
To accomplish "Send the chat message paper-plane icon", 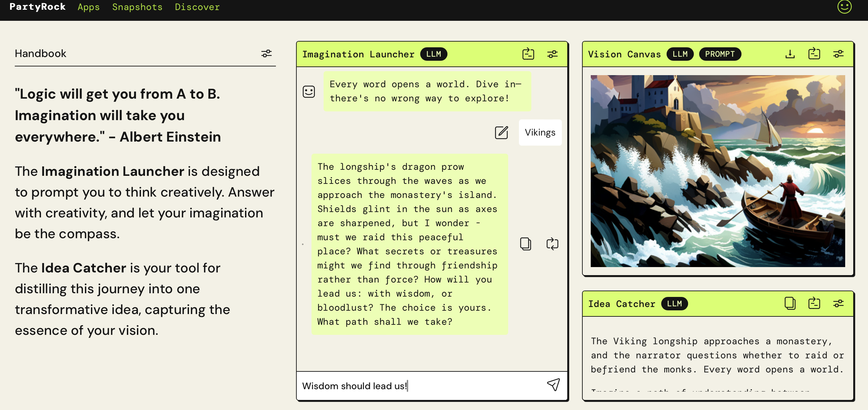I will tap(553, 385).
